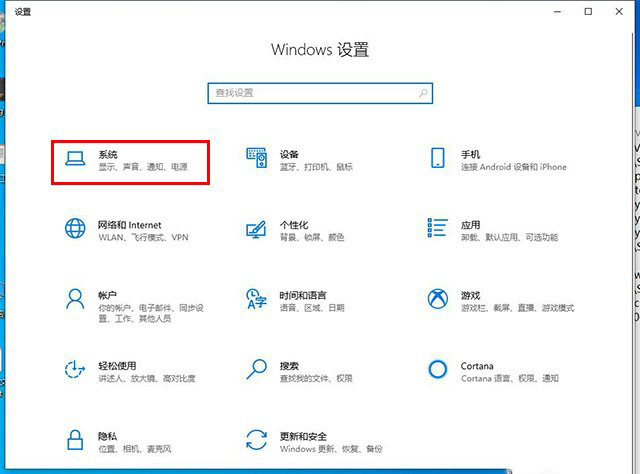The height and width of the screenshot is (474, 640).
Task: Click the description Cortana 语言、权限、通知
Action: click(x=510, y=378)
